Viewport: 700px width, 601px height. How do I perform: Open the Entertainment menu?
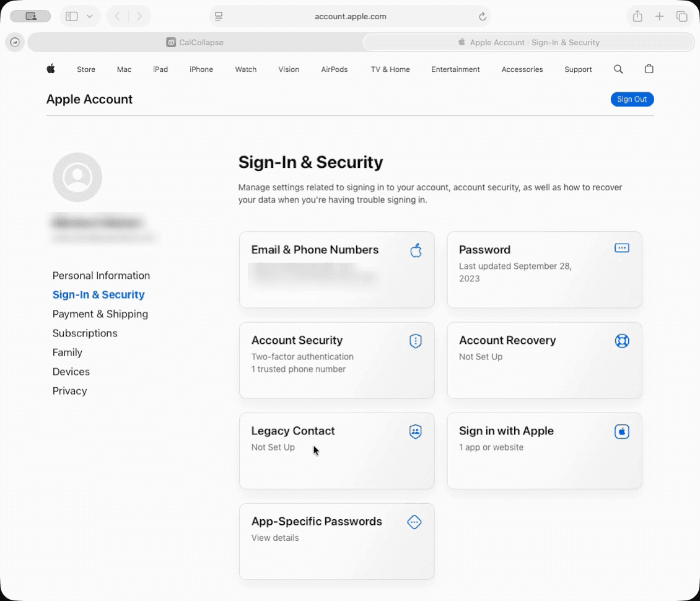pos(456,69)
